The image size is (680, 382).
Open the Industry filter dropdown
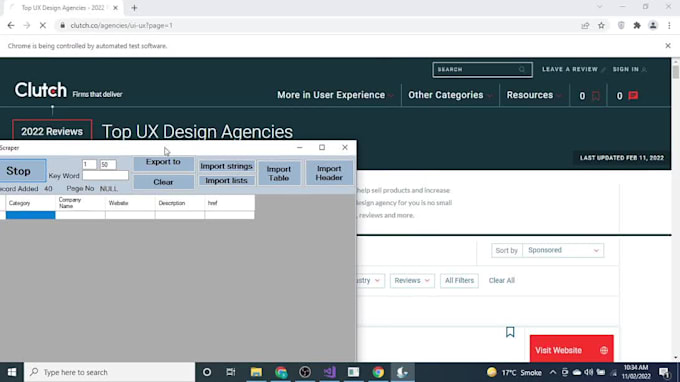tap(369, 281)
